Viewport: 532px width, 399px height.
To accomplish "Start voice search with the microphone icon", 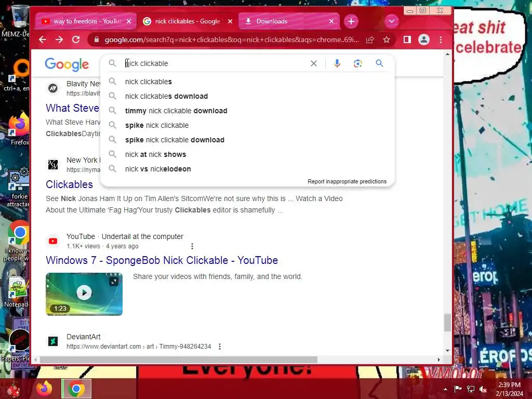I will [x=337, y=63].
